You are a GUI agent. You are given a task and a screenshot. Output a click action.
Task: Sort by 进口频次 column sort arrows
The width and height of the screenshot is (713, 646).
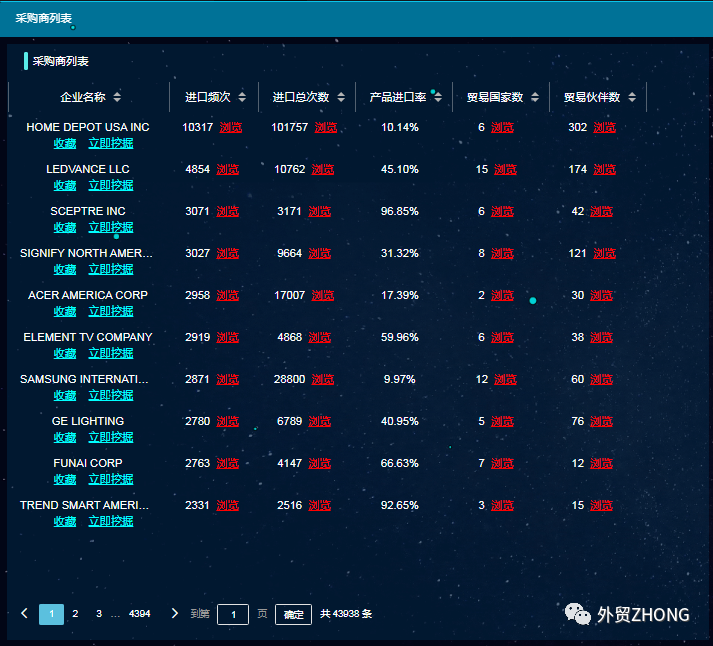pos(242,97)
